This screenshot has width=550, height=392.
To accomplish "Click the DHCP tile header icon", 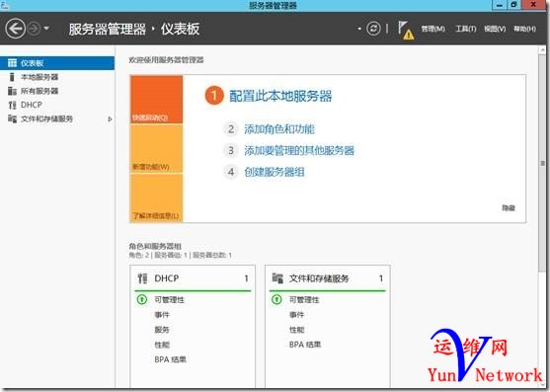I will 142,278.
